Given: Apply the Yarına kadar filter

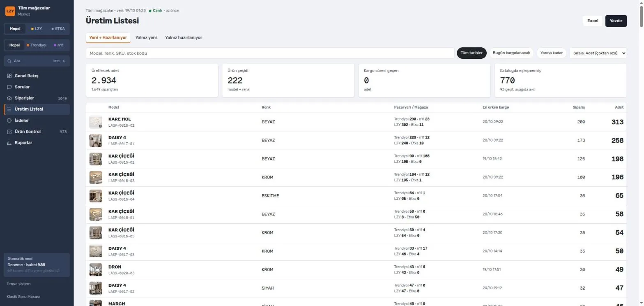Looking at the screenshot, I should pos(552,53).
